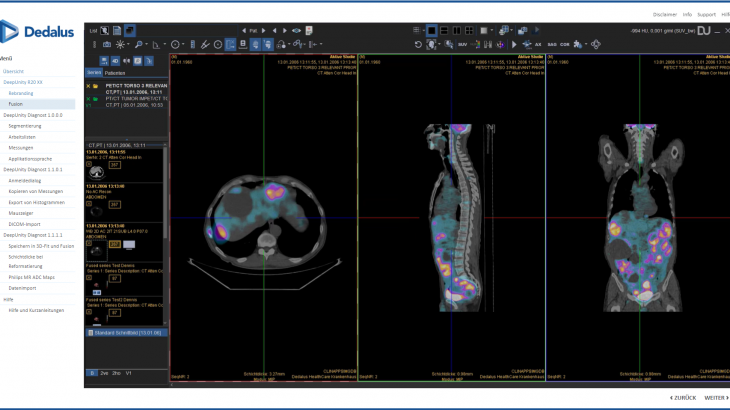Open the Patienten tab

coord(115,73)
